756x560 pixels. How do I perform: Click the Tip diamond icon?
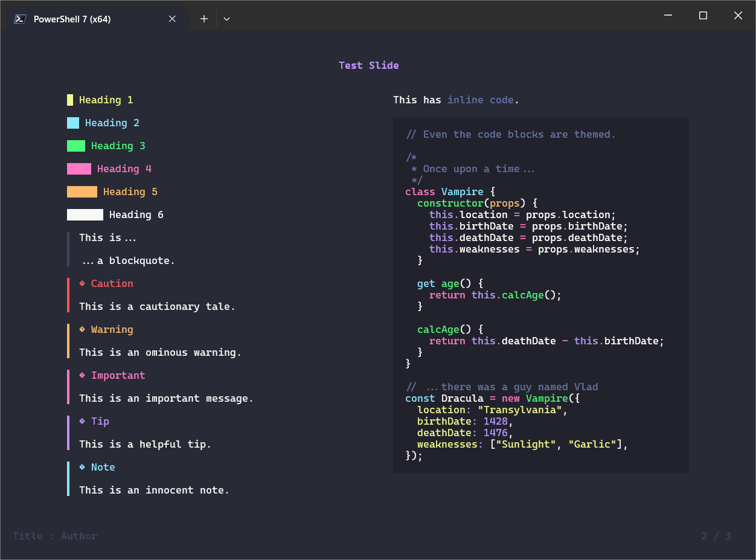pyautogui.click(x=83, y=420)
